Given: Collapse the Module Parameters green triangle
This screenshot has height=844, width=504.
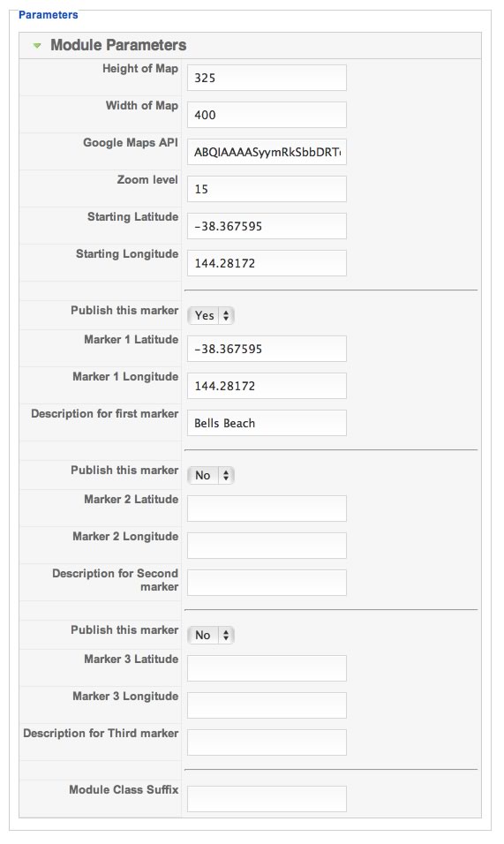Looking at the screenshot, I should click(37, 46).
